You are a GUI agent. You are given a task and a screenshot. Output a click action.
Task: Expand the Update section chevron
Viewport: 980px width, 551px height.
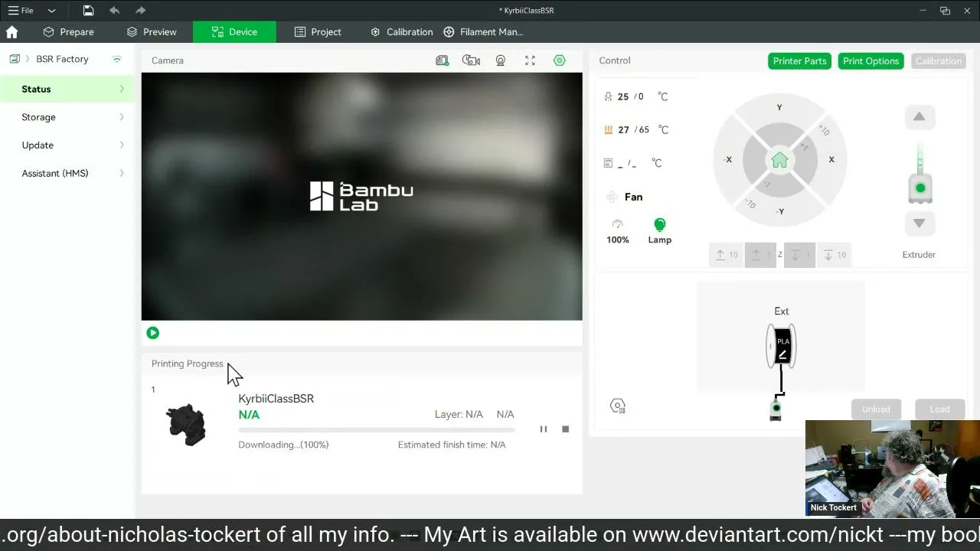point(122,145)
